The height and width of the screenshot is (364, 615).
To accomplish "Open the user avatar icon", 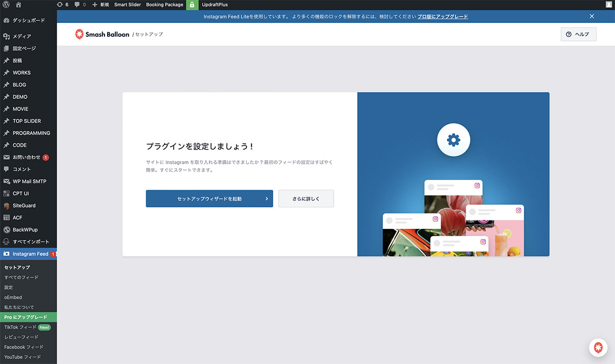I will (x=608, y=5).
